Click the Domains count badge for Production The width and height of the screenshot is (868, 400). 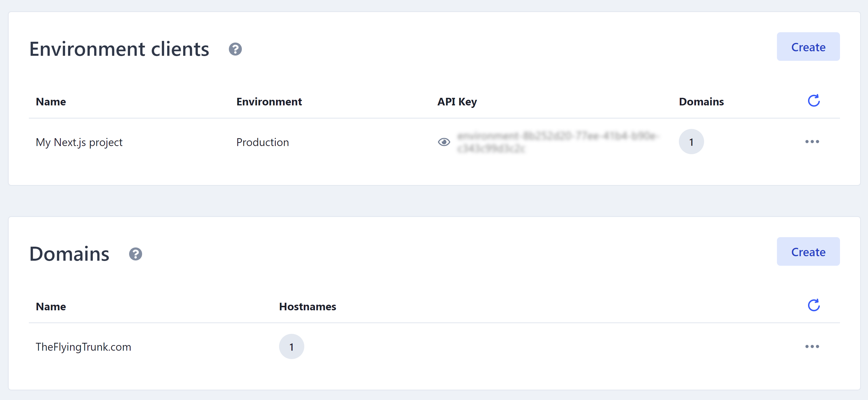(691, 142)
